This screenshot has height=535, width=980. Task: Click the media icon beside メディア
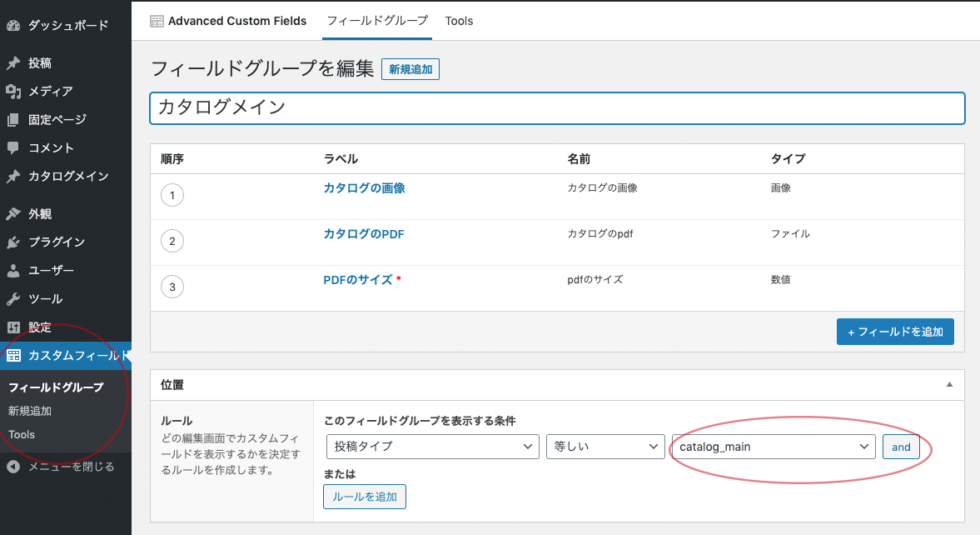[13, 92]
